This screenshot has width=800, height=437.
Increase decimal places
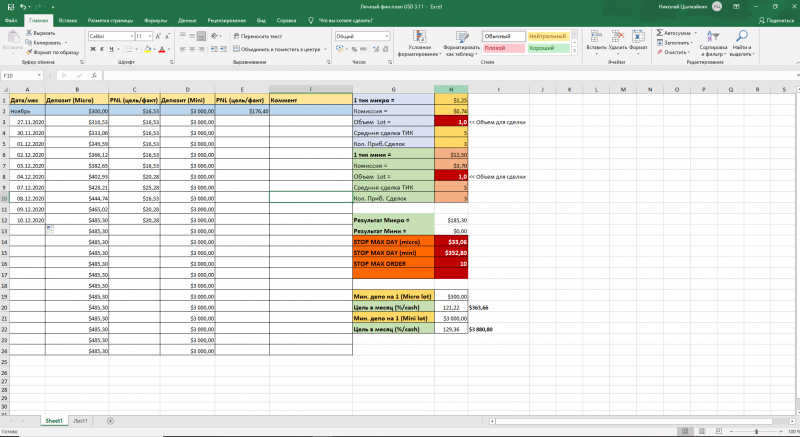coord(377,49)
